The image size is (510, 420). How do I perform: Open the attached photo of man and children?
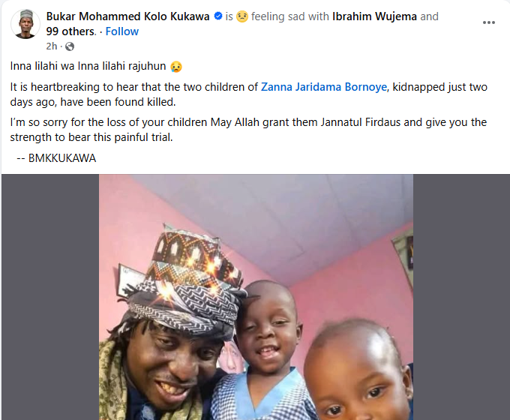pyautogui.click(x=256, y=297)
